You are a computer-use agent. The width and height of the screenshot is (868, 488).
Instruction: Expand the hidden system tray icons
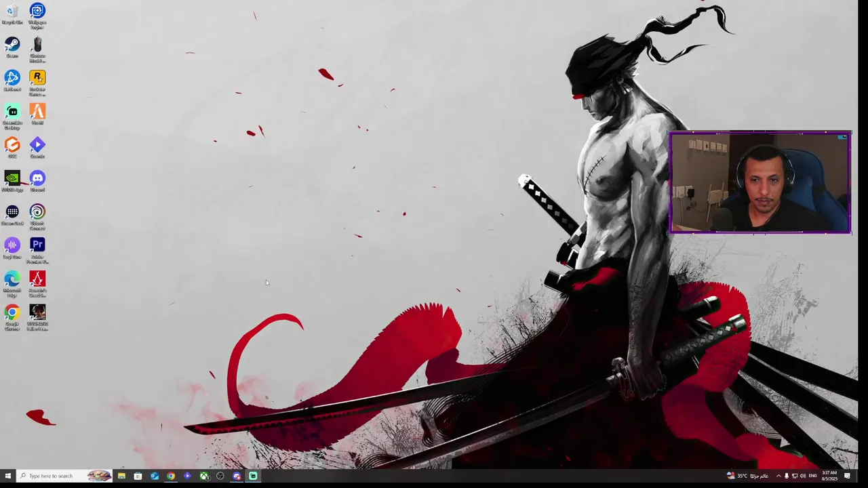coord(778,476)
